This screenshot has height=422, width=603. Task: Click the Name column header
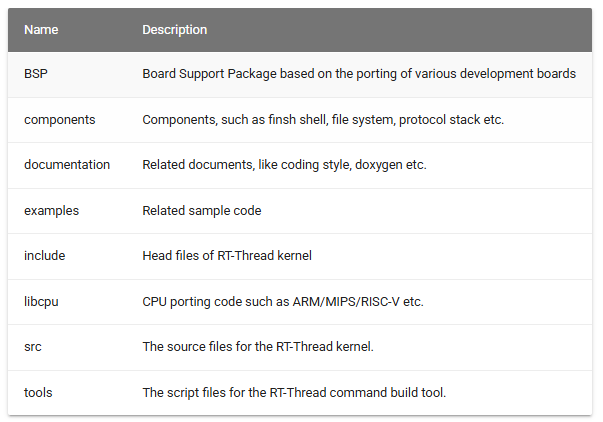click(41, 30)
